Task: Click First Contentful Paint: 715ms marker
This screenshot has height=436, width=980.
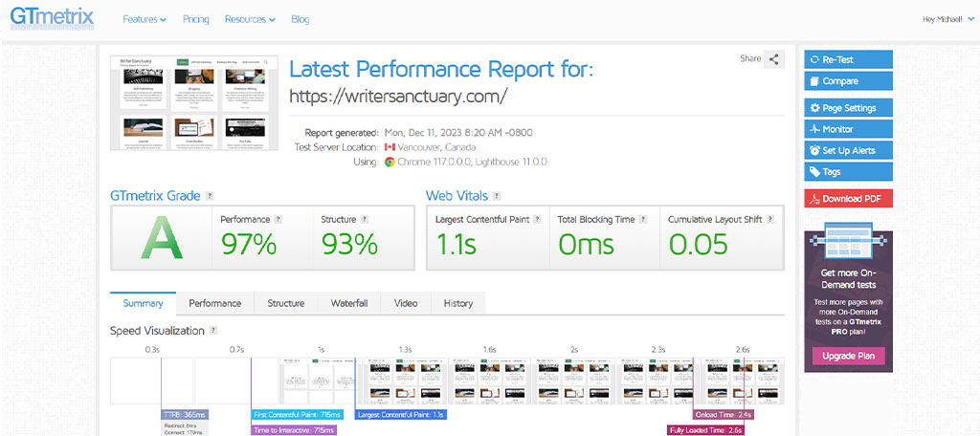Action: [298, 415]
